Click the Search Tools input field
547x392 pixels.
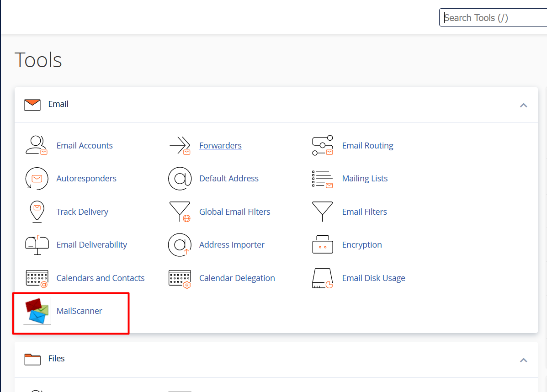click(494, 18)
